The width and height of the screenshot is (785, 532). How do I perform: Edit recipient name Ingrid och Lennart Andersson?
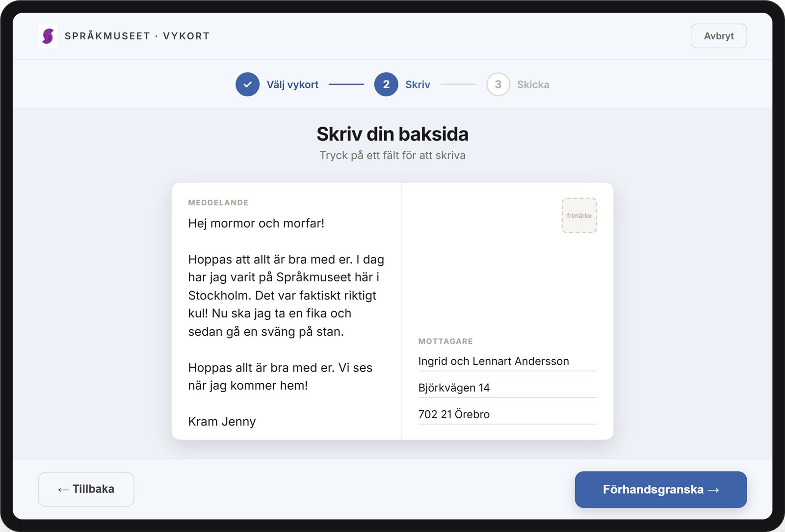(507, 361)
